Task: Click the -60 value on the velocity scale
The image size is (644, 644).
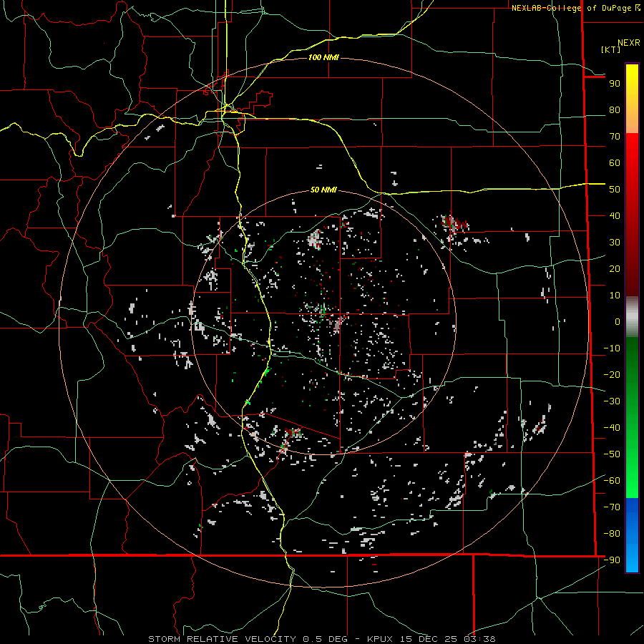Action: [x=612, y=481]
